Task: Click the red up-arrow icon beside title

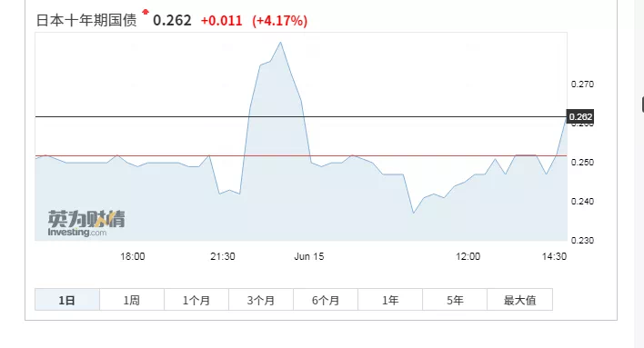Action: pyautogui.click(x=145, y=12)
